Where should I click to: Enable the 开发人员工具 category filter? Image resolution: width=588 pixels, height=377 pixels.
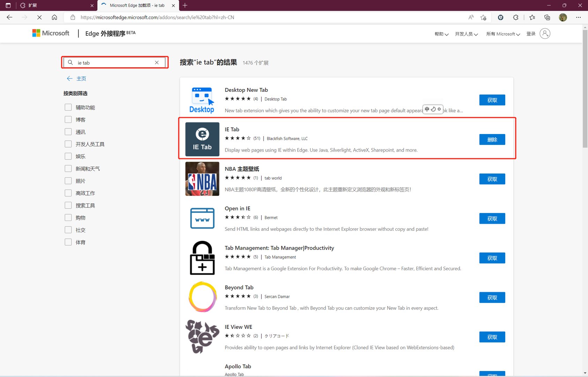(x=68, y=144)
